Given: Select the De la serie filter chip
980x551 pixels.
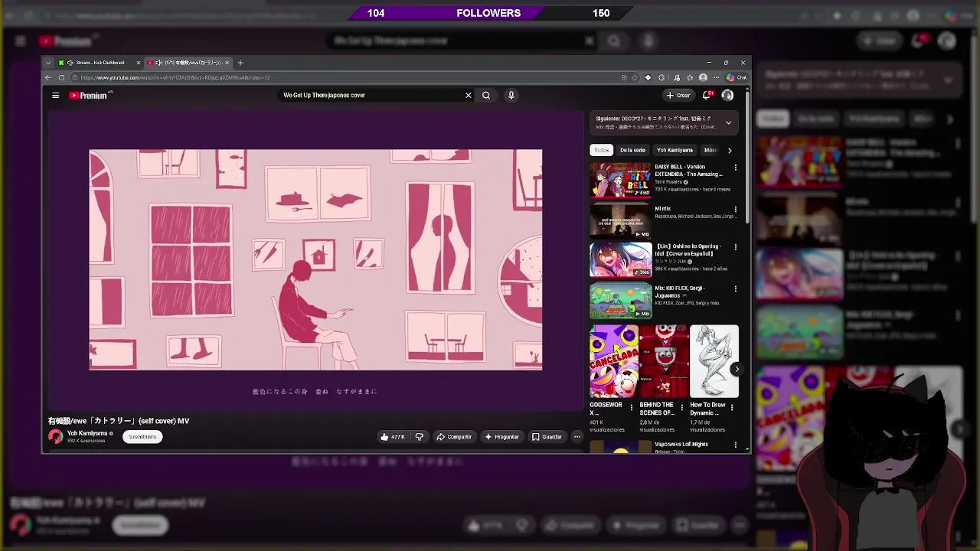Looking at the screenshot, I should pos(632,150).
